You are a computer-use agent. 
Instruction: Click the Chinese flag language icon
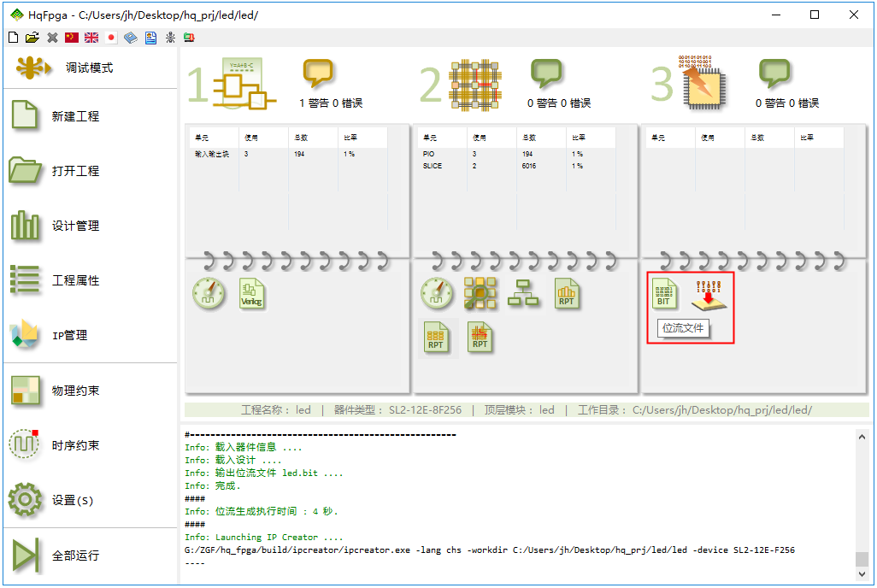point(72,38)
